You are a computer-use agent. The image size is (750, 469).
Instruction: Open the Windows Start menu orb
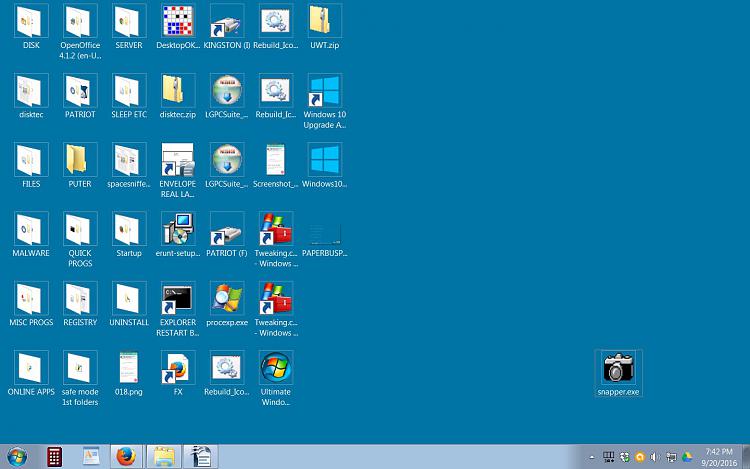click(x=17, y=457)
